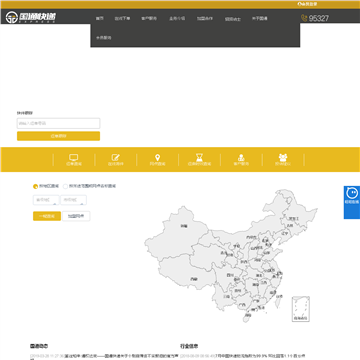The width and height of the screenshot is (360, 360).
Task: Open the province dropdown
Action: [46, 200]
